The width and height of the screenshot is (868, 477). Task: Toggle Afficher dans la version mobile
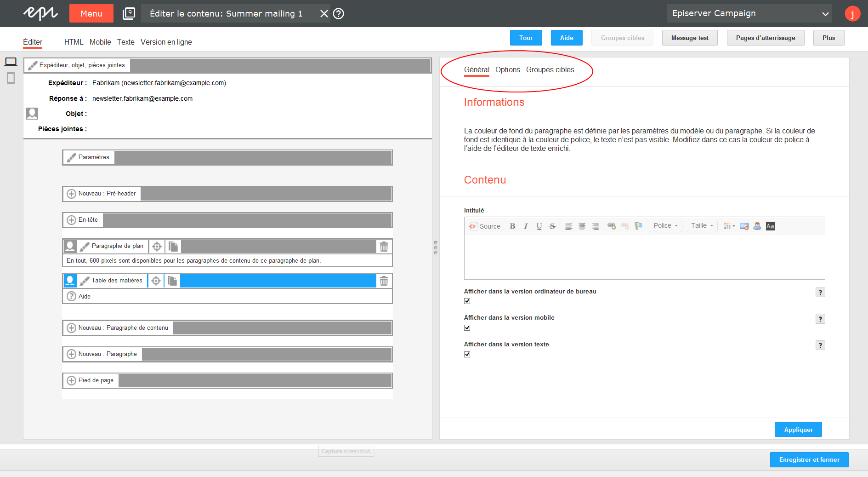coord(467,328)
